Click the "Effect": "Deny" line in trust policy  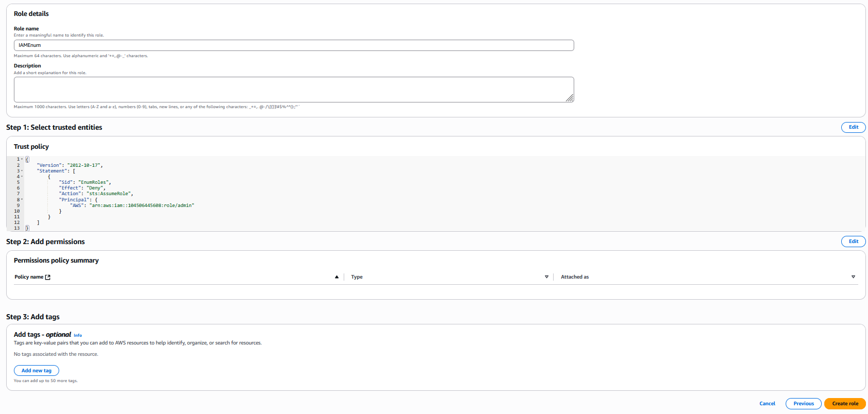pos(82,188)
